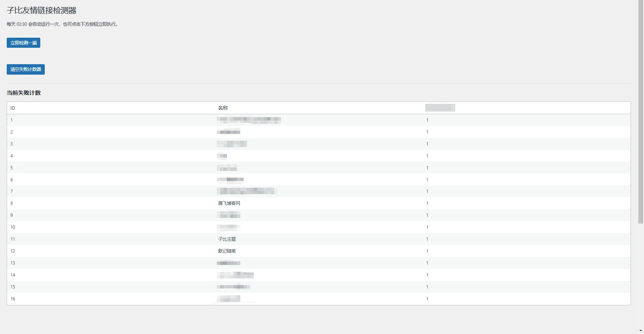This screenshot has width=644, height=334.
Task: Click ID cell of row 1
Action: pos(12,120)
